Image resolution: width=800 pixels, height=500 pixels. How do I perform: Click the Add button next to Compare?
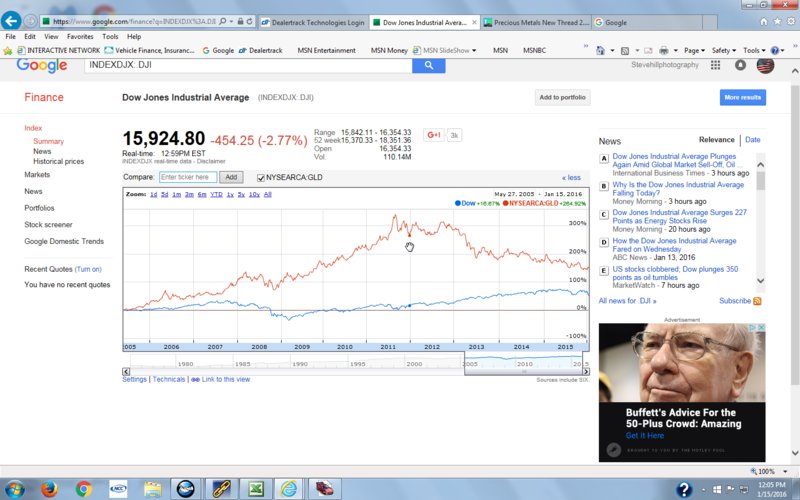click(x=231, y=177)
